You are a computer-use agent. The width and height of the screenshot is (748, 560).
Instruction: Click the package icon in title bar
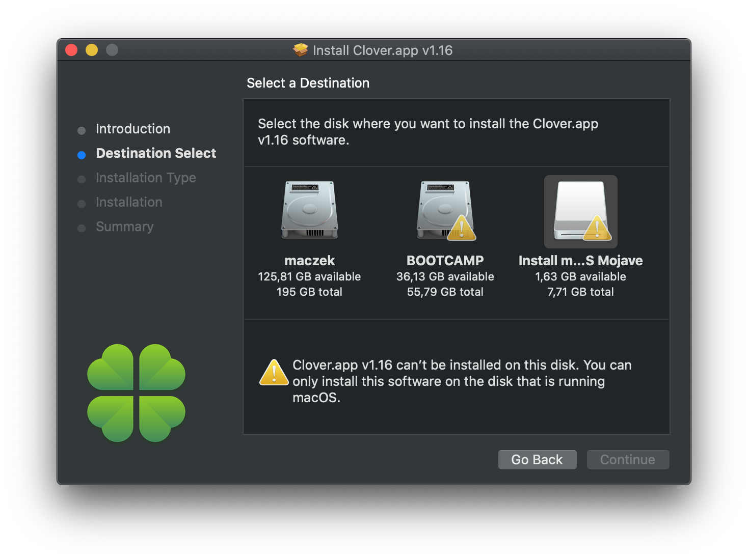coord(301,50)
